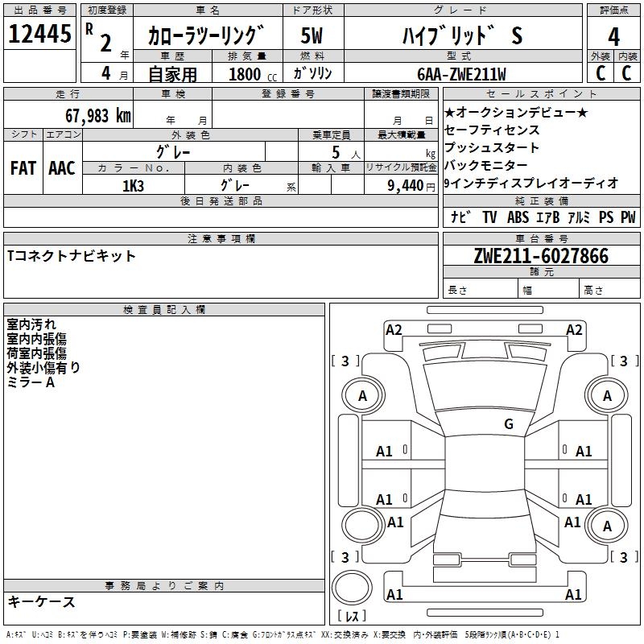644x644 pixels.
Task: Click the inspector note 荷室内張傷
Action: 36,353
